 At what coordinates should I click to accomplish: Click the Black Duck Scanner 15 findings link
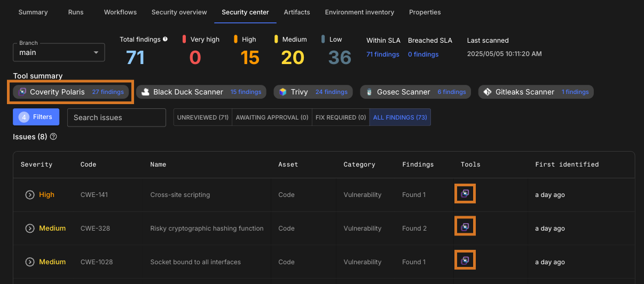tap(246, 92)
